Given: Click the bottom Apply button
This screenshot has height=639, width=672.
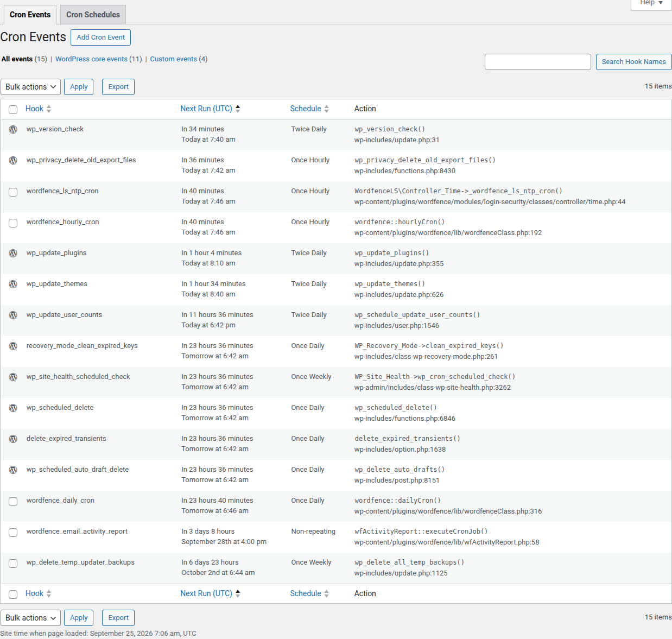Looking at the screenshot, I should pos(79,618).
